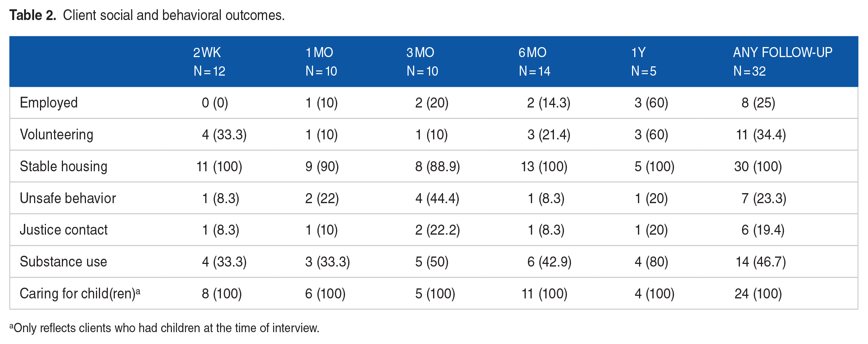The image size is (868, 344).
Task: Click the Justice contact row label
Action: point(63,230)
